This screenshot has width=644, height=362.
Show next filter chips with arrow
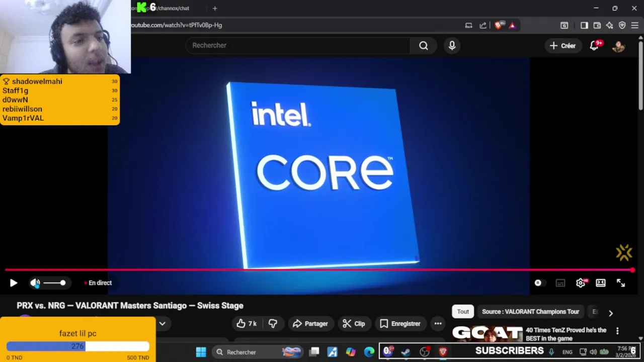coord(611,313)
